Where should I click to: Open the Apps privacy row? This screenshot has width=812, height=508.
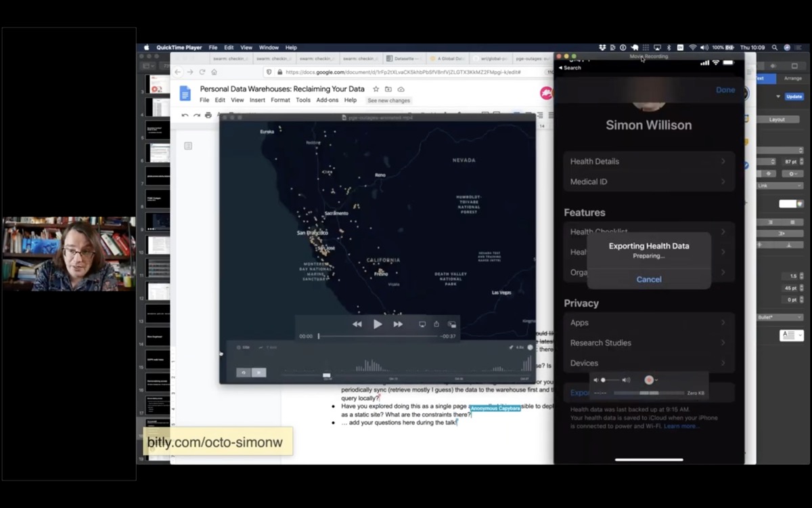(x=649, y=322)
